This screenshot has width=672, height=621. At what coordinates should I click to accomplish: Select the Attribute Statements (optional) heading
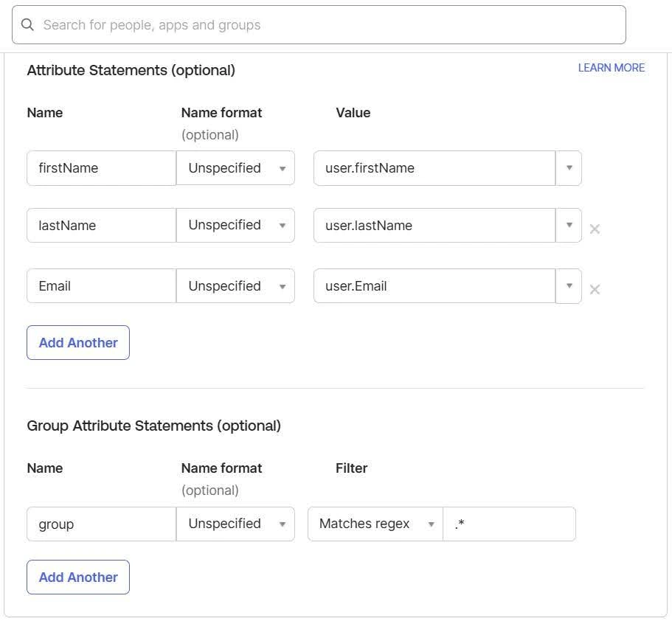pyautogui.click(x=131, y=70)
